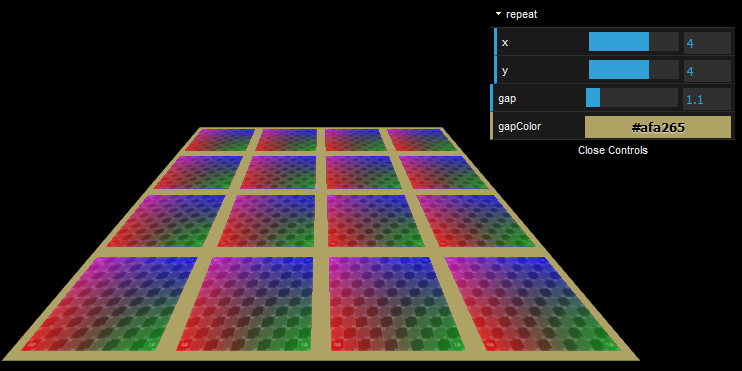The image size is (742, 371).
Task: Select the nearest-row rightmost texture tile
Action: click(x=532, y=304)
